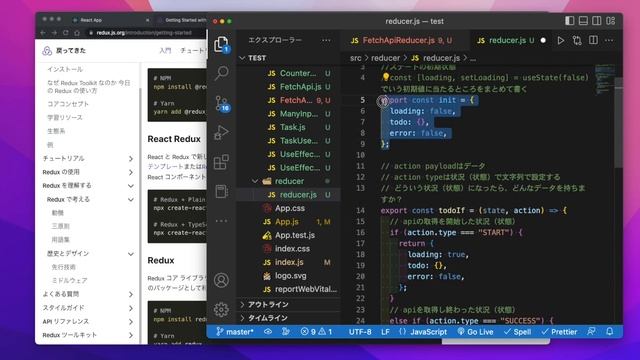
Task: Toggle primary side bar in title bar
Action: (x=570, y=20)
